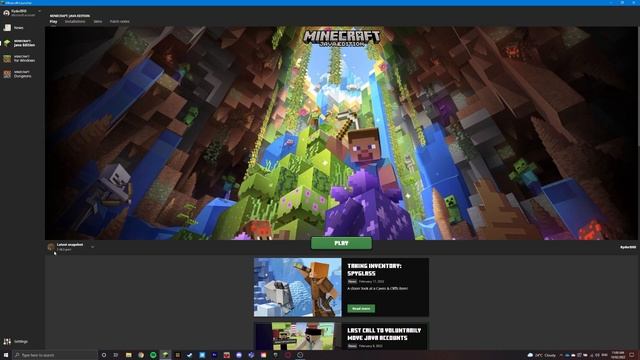Screen dimensions: 640x360
Task: Open the notification center icon
Action: tap(632, 355)
